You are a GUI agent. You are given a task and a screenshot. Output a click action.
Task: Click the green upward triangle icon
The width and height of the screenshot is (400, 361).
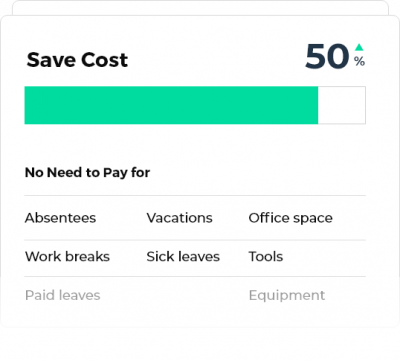tap(359, 47)
